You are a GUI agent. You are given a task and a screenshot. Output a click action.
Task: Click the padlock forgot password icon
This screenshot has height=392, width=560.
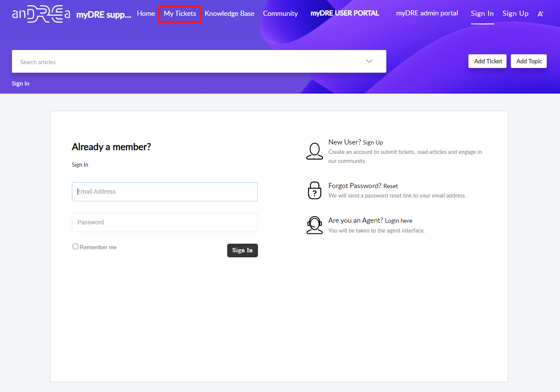(x=314, y=190)
